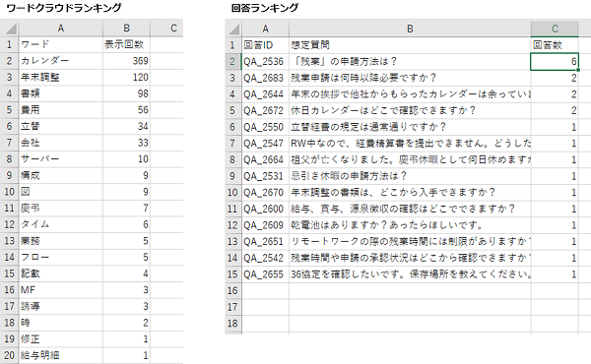Select the 記載 cell
The height and width of the screenshot is (364, 591).
[x=61, y=273]
